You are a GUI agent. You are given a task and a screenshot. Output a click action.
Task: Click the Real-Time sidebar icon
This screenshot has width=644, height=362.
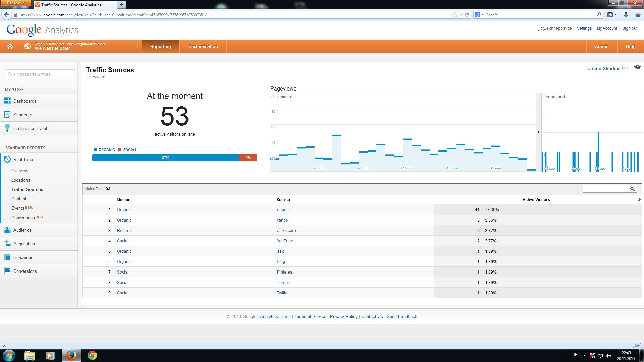click(7, 159)
